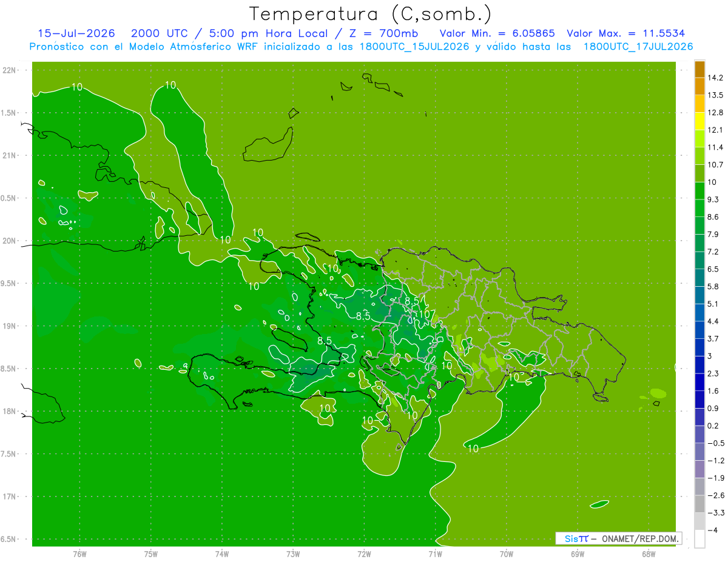Screen dimensions: 728x562
Task: Click the '70W' longitude label
Action: (x=507, y=554)
